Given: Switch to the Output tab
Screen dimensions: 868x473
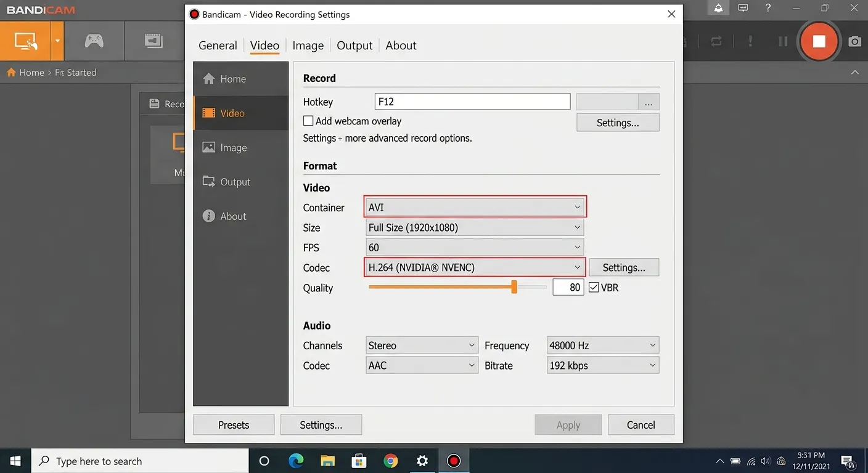Looking at the screenshot, I should point(354,46).
